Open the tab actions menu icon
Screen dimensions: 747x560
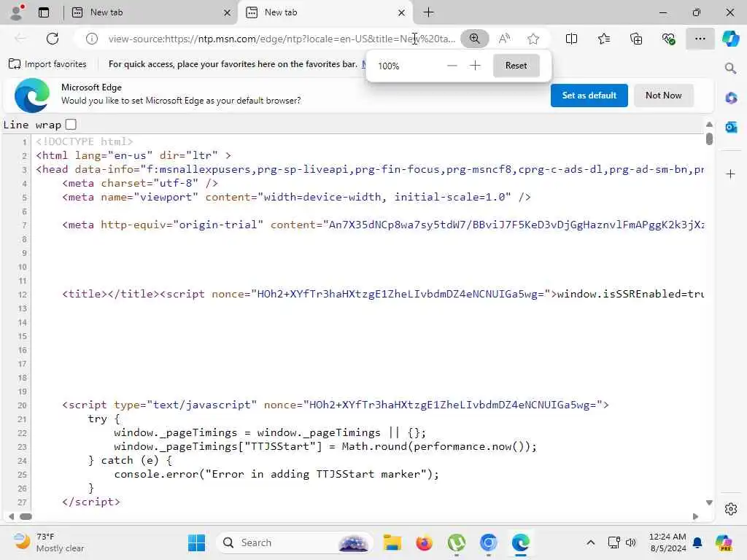(44, 12)
